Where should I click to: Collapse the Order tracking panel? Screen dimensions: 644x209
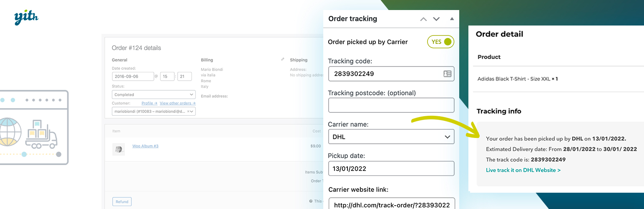452,19
